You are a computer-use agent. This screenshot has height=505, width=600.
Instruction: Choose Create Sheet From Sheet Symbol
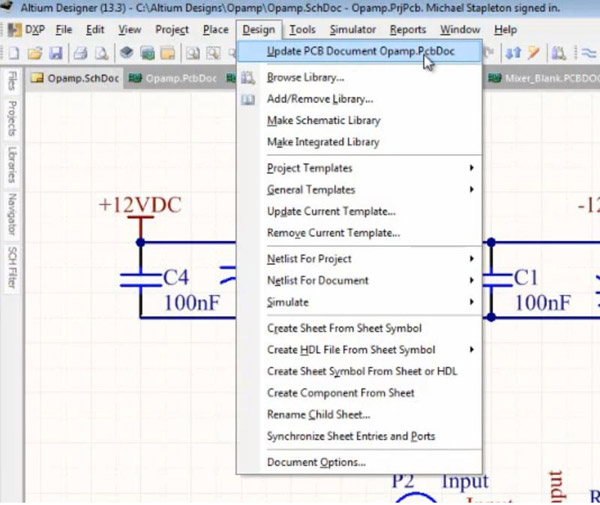[x=359, y=328]
